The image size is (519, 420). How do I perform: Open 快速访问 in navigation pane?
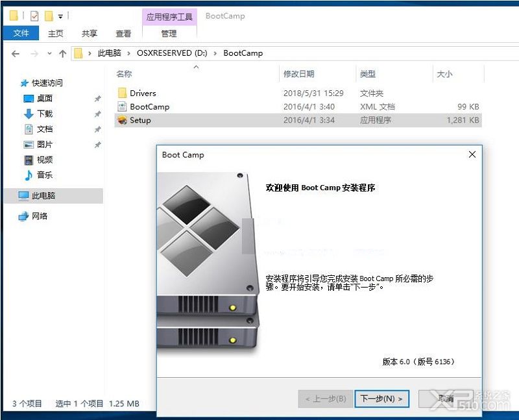tap(47, 83)
